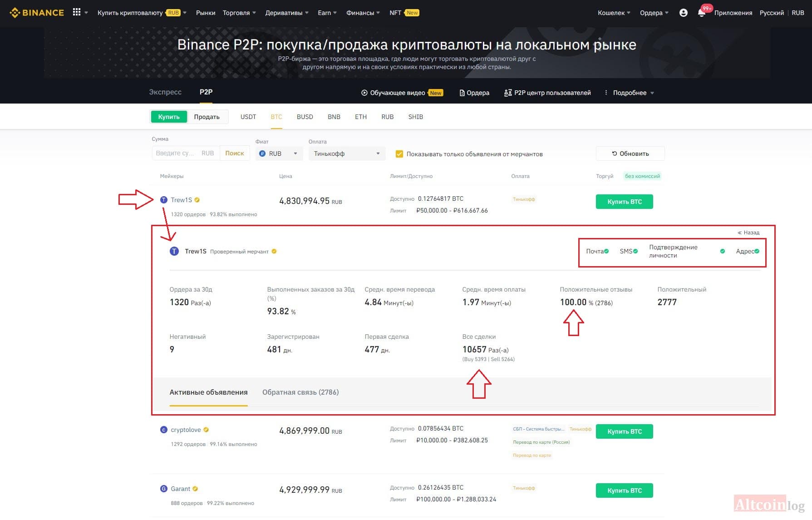The height and width of the screenshot is (520, 812).
Task: Switch to the Продать toggle
Action: click(207, 117)
